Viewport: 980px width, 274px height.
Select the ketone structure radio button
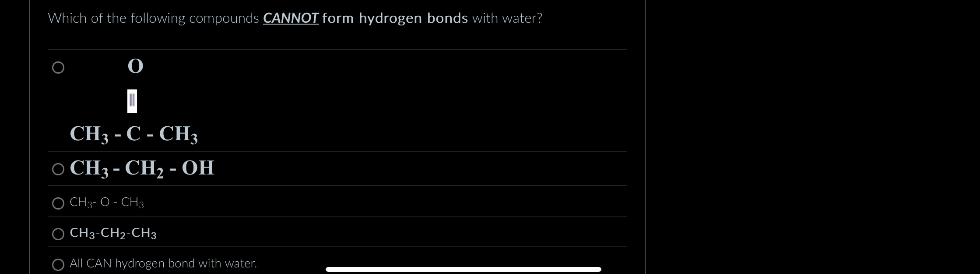click(x=58, y=67)
